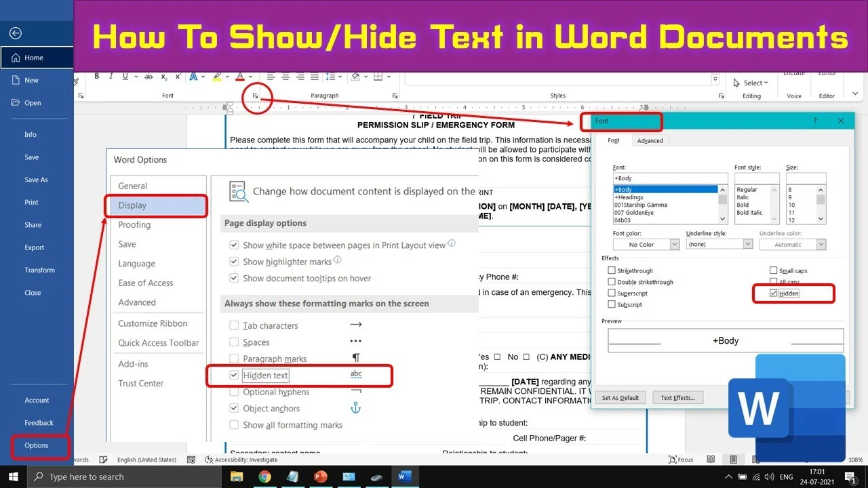Toggle Object anchors checkbox
This screenshot has height=488, width=868.
(x=234, y=408)
